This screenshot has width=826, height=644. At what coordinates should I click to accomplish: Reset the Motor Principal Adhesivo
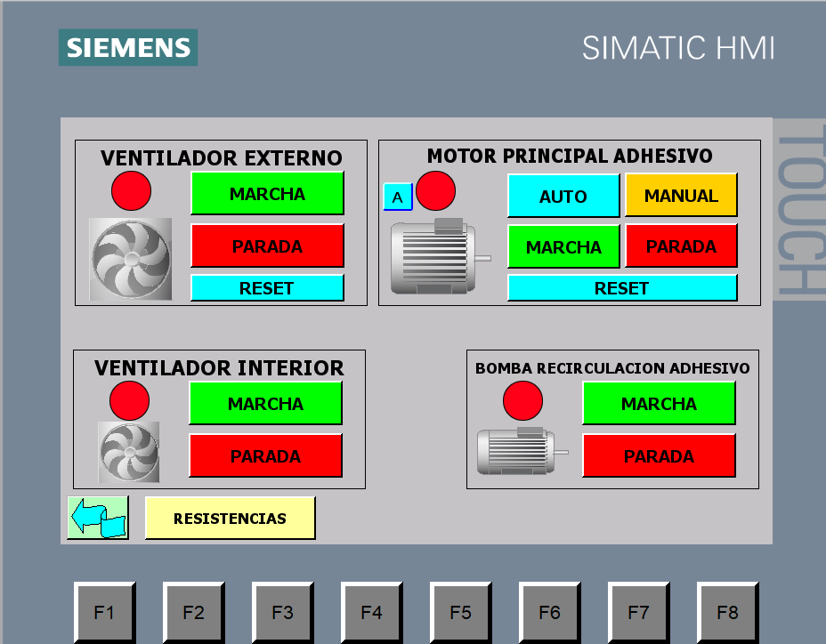coord(622,288)
